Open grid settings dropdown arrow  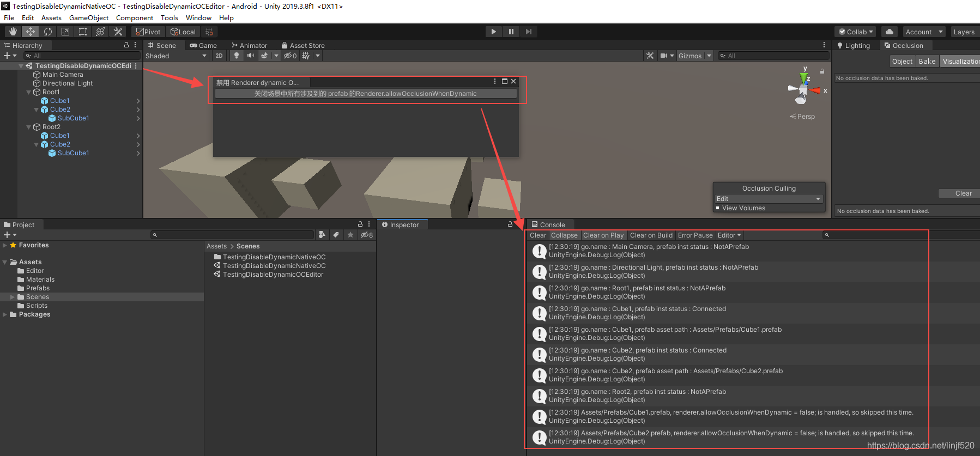pos(318,56)
